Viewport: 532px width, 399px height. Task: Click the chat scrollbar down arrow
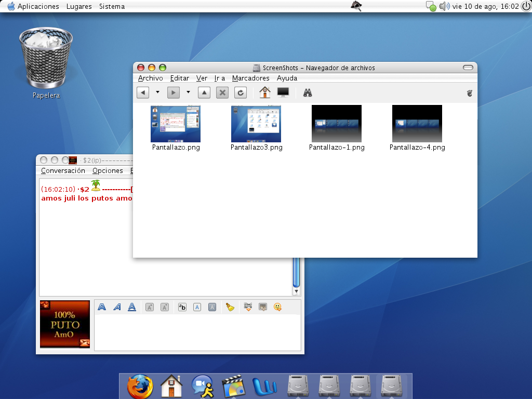pyautogui.click(x=296, y=291)
